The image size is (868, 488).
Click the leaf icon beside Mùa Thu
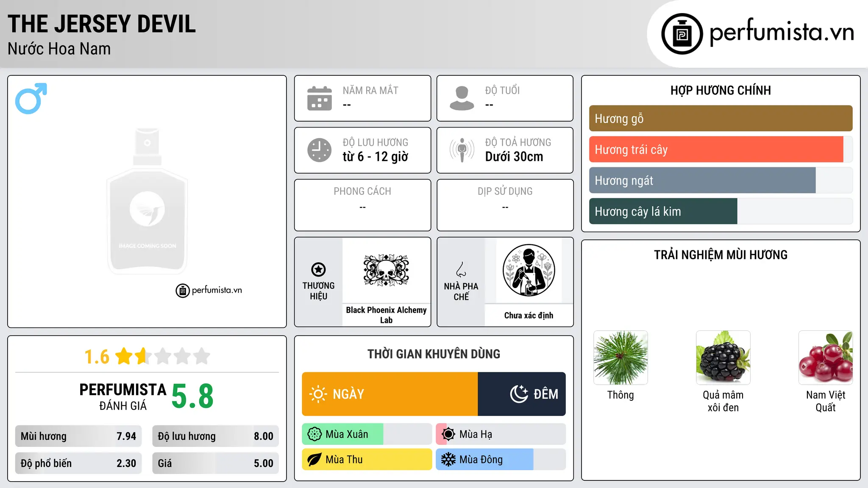click(x=314, y=460)
